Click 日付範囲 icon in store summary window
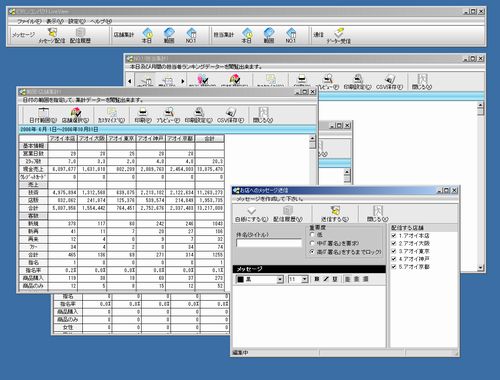 coord(43,115)
